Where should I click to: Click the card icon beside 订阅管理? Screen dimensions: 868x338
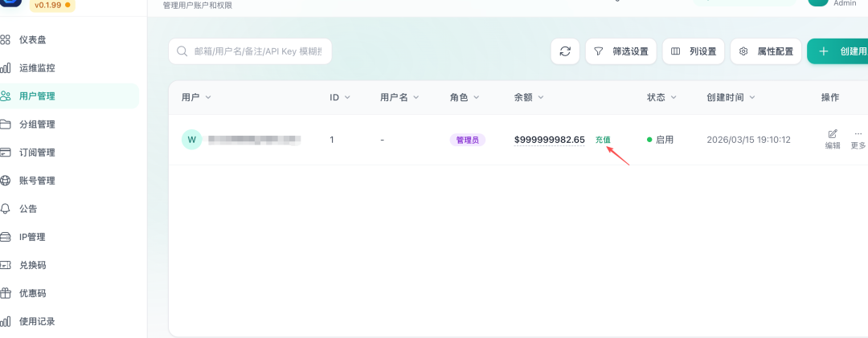(5, 153)
